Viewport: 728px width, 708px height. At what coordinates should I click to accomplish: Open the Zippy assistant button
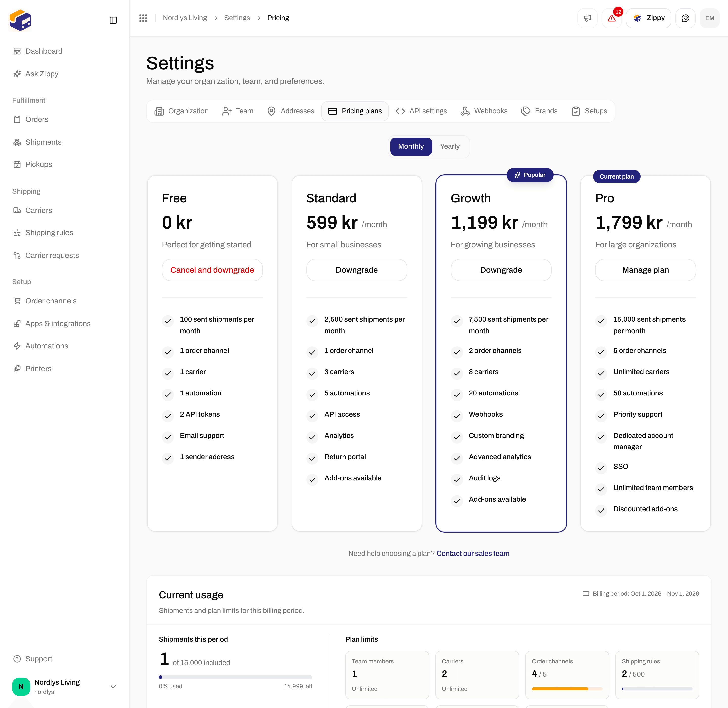coord(648,18)
